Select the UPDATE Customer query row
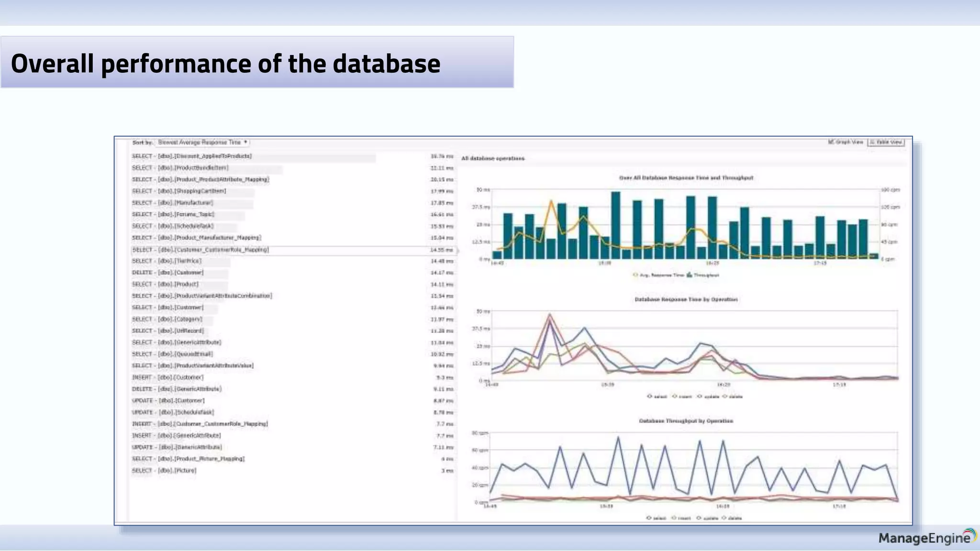 point(292,401)
